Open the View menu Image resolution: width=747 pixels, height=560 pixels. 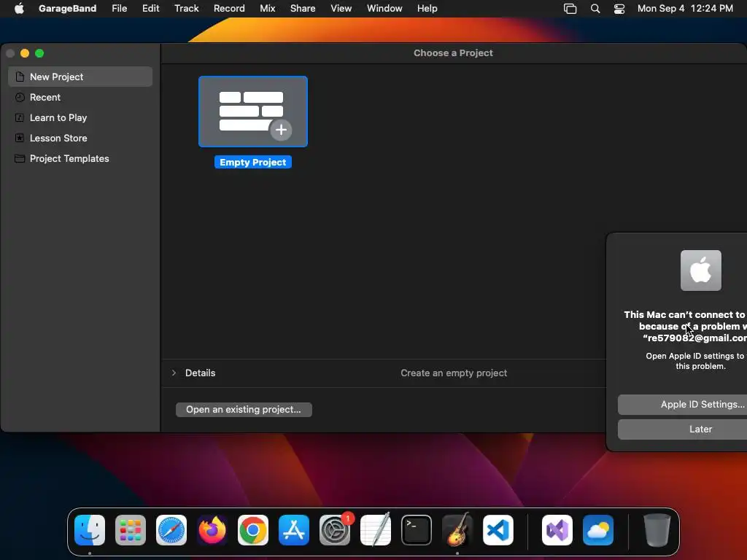341,8
